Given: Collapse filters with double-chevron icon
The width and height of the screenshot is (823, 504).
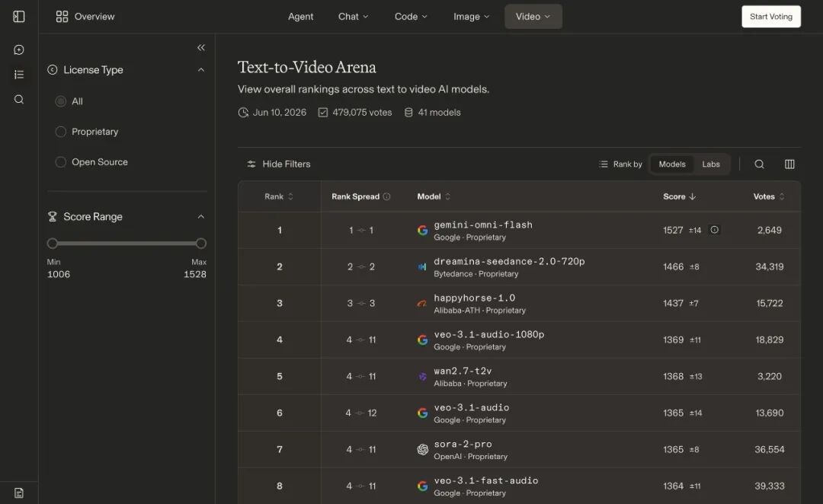Looking at the screenshot, I should point(201,48).
